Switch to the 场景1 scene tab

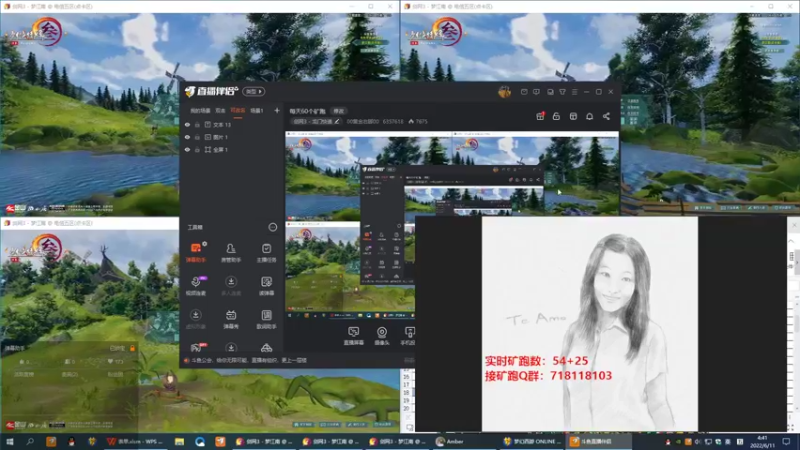pyautogui.click(x=257, y=110)
